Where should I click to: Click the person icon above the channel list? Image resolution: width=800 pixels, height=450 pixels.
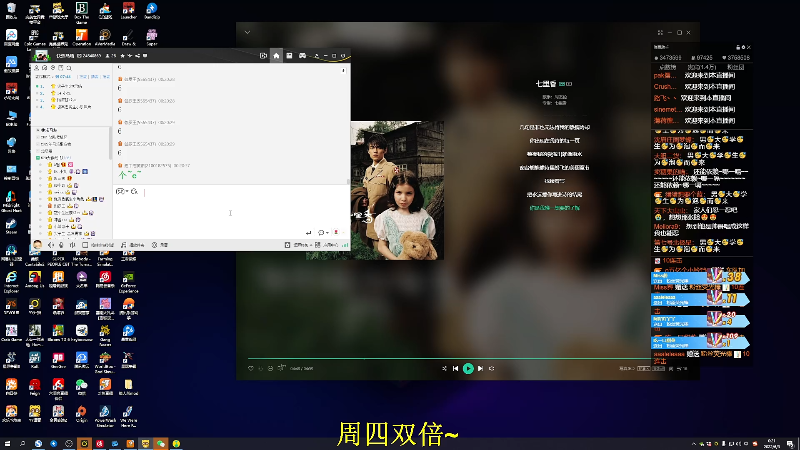coord(36,68)
